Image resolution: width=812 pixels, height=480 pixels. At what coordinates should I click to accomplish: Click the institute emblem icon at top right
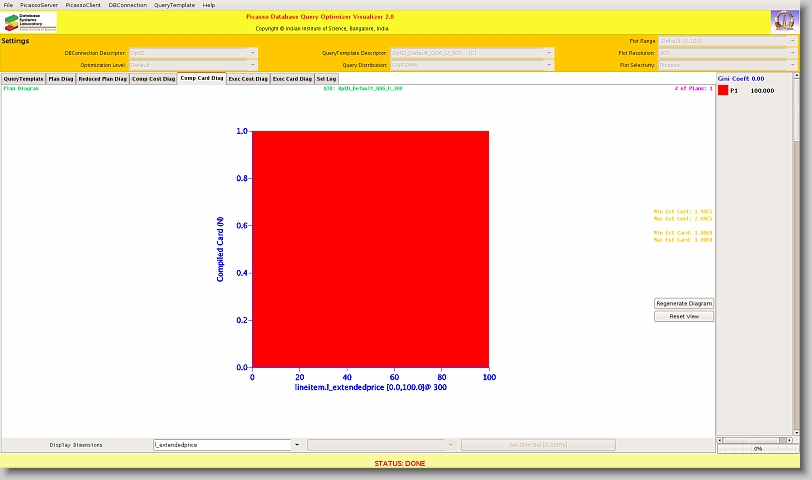tap(785, 21)
